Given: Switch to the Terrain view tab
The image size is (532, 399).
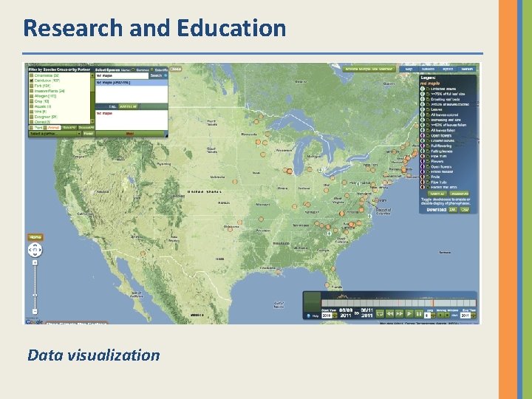Looking at the screenshot, I should tap(467, 69).
